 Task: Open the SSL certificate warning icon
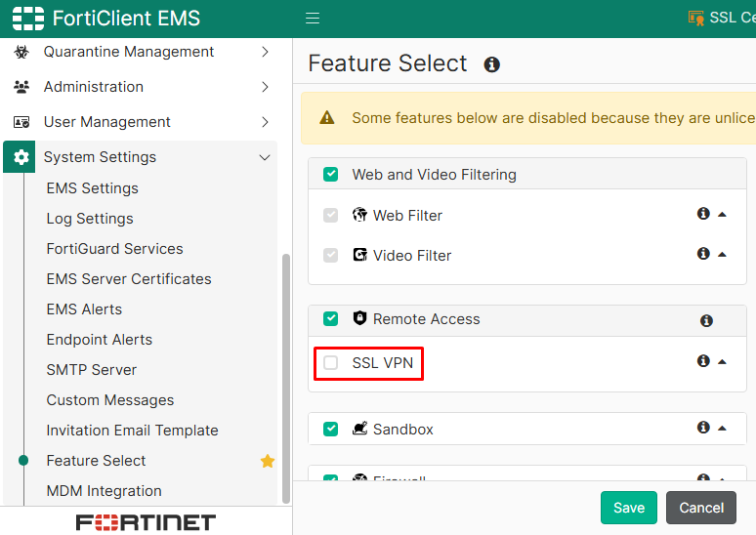click(695, 19)
